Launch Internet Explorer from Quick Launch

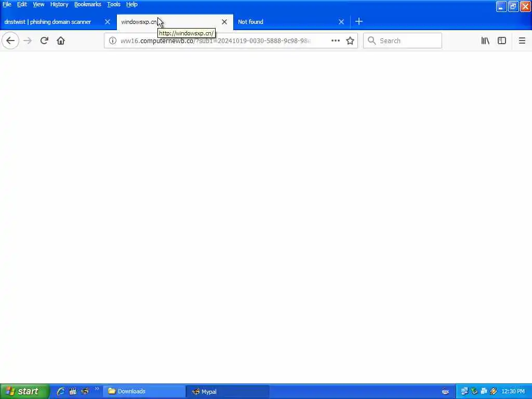click(x=61, y=391)
